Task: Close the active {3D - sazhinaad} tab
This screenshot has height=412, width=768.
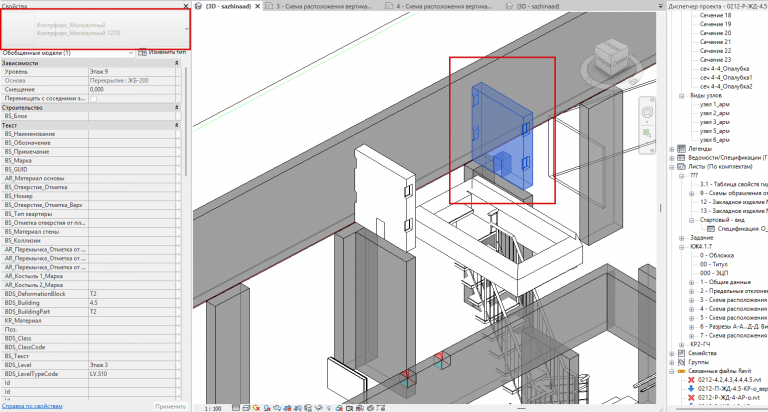Action: 258,6
